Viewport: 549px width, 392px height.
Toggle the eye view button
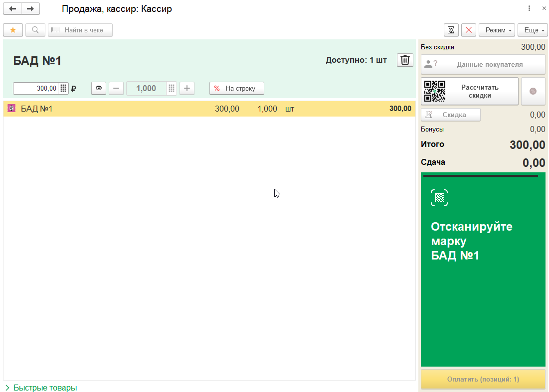pos(99,88)
